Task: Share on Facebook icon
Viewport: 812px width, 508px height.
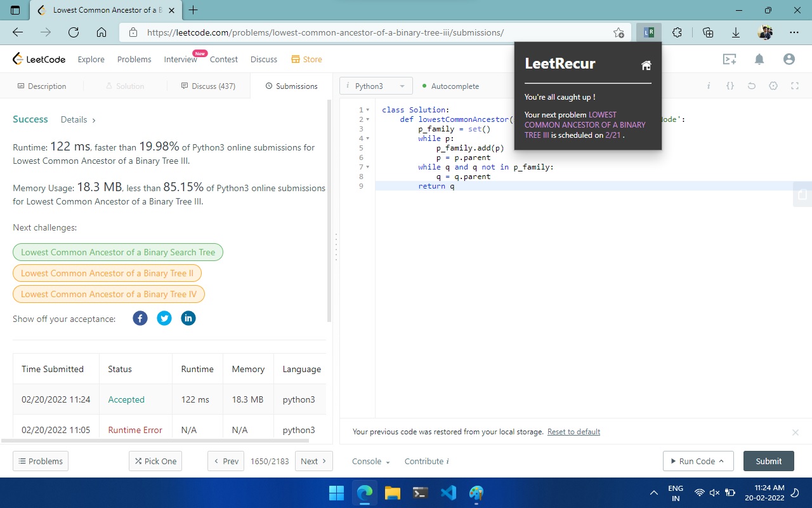Action: click(x=140, y=318)
